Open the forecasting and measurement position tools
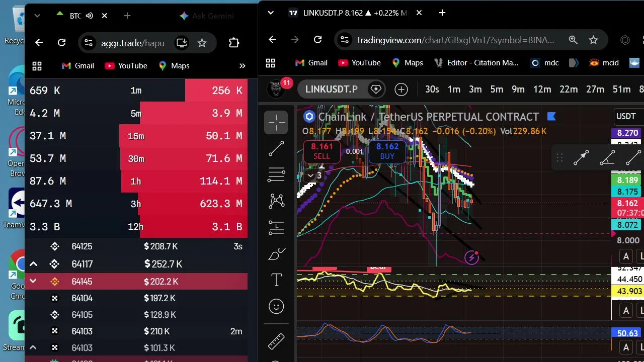 (276, 227)
